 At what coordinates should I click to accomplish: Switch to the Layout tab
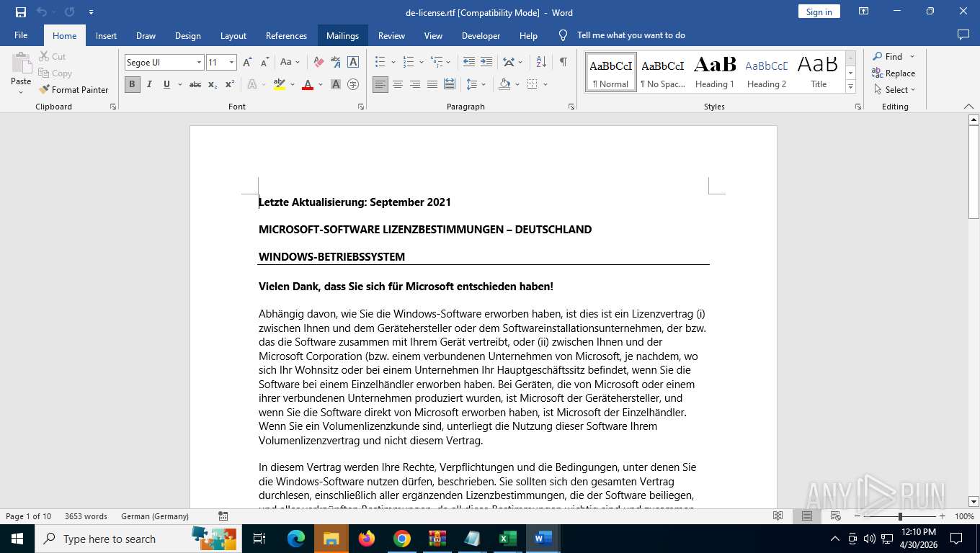point(233,35)
